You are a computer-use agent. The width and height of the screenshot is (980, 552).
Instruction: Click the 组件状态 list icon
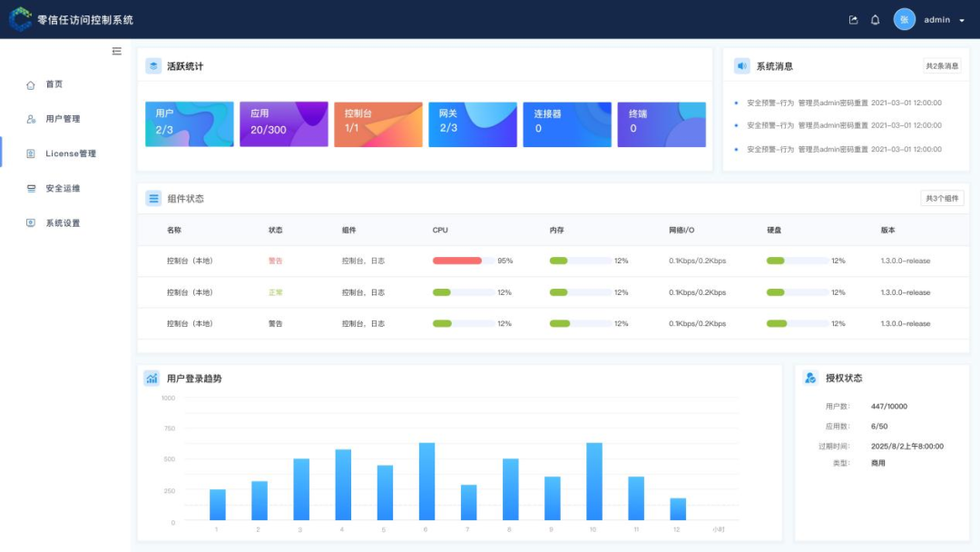153,198
